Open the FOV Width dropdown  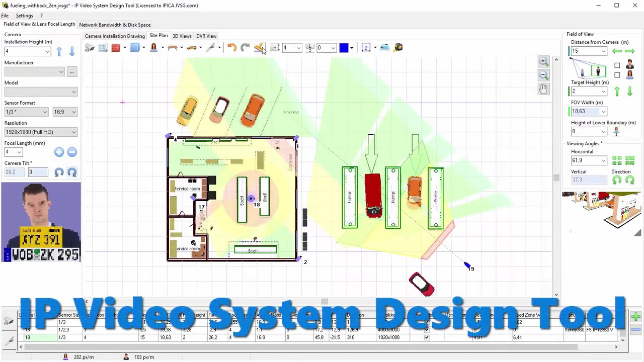click(x=603, y=112)
